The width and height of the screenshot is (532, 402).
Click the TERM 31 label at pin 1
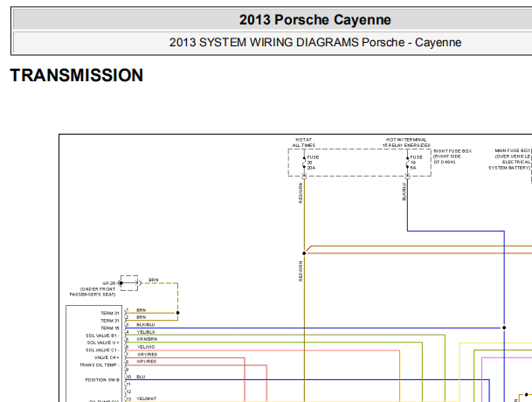[x=109, y=313]
